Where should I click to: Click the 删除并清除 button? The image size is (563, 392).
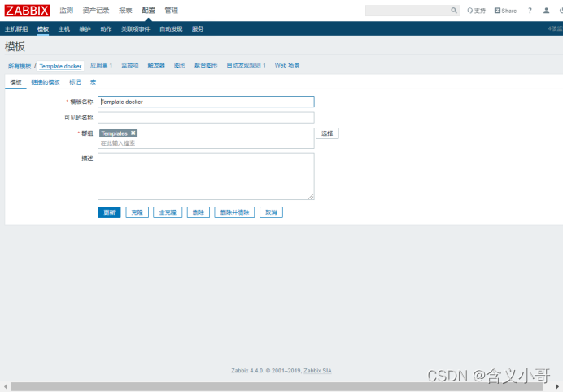pos(234,212)
